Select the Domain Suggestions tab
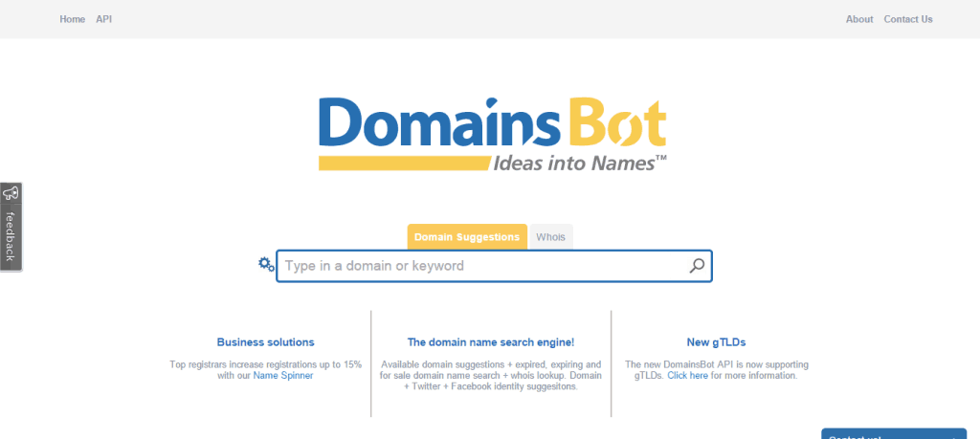Screen dimensions: 980x439 [467, 237]
